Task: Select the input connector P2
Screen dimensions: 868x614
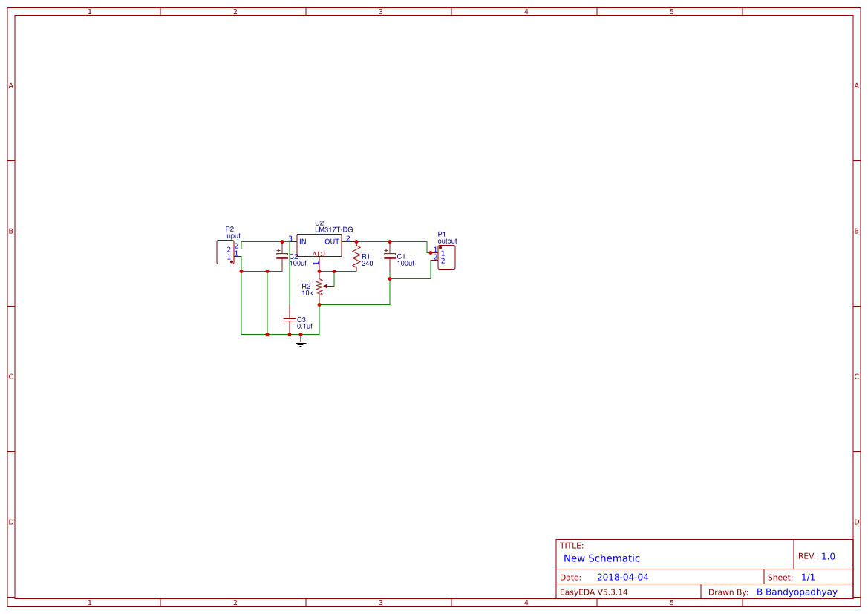Action: (x=226, y=252)
